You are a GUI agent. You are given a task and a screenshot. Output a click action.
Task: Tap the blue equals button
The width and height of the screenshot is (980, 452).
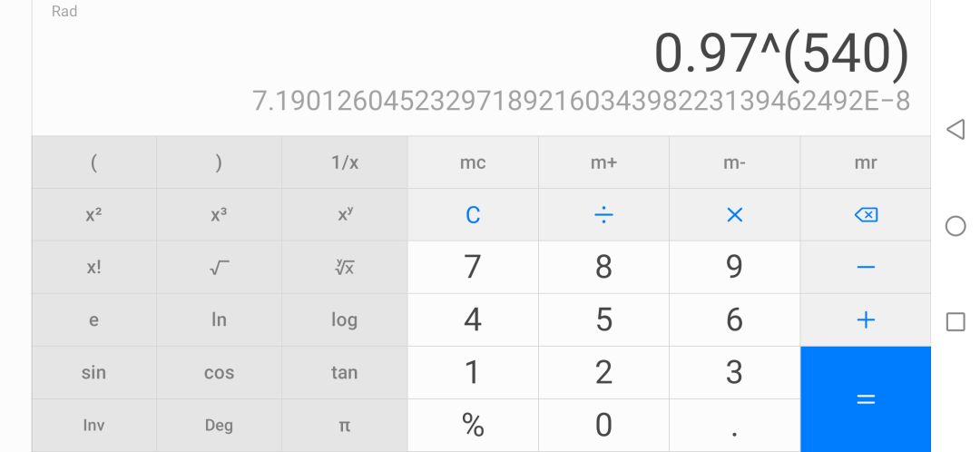(x=866, y=398)
